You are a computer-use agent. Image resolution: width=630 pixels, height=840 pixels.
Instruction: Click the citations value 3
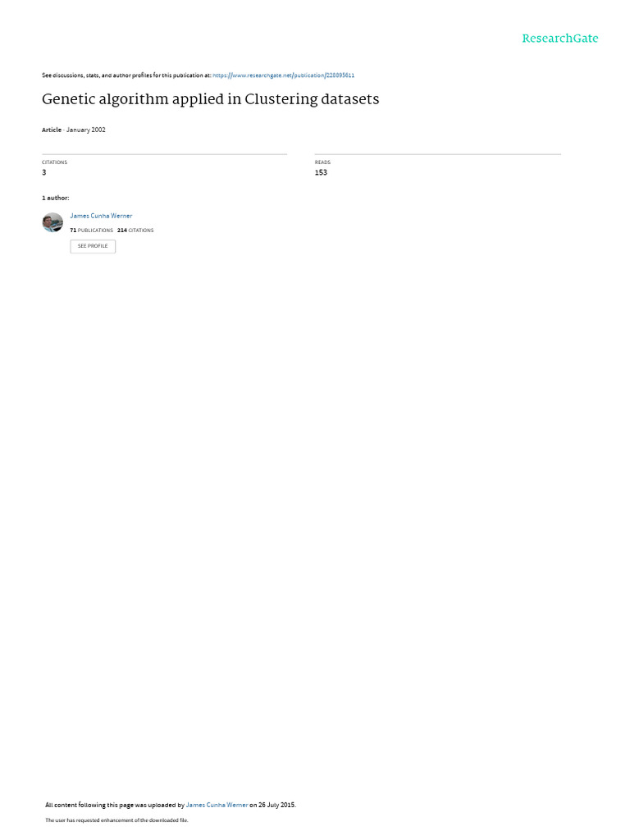tap(44, 172)
